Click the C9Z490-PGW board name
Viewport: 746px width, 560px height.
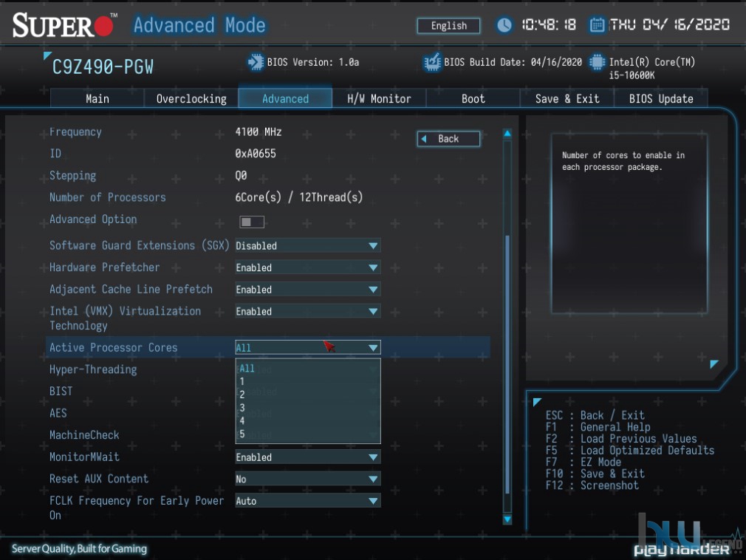pyautogui.click(x=103, y=67)
